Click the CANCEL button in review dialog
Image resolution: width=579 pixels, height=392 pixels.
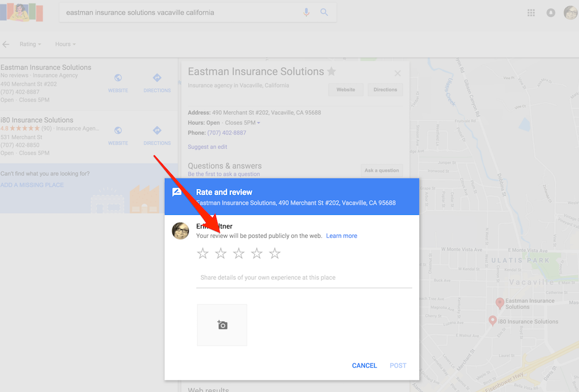(364, 365)
